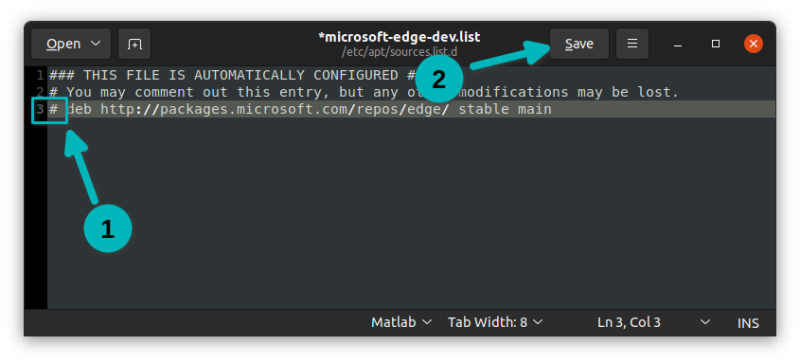800x363 pixels.
Task: Click the packages.microsoft.com URL text
Action: point(275,109)
